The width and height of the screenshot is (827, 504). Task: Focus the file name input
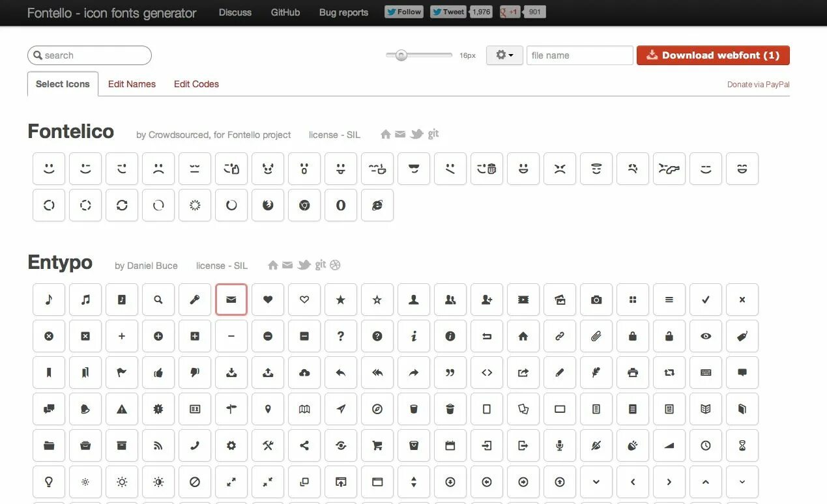pyautogui.click(x=579, y=55)
